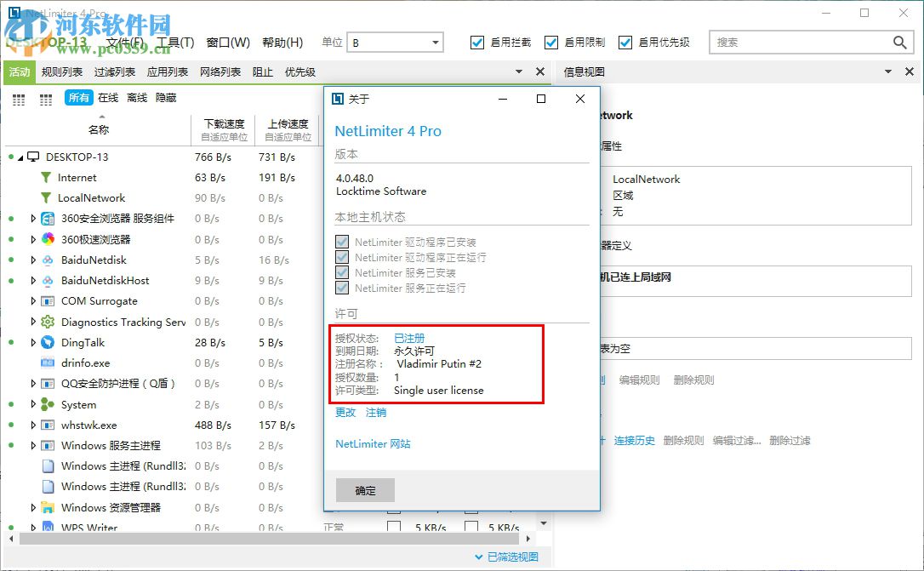Click the Windows 资源管理器 icon
The width and height of the screenshot is (924, 571).
(x=47, y=507)
